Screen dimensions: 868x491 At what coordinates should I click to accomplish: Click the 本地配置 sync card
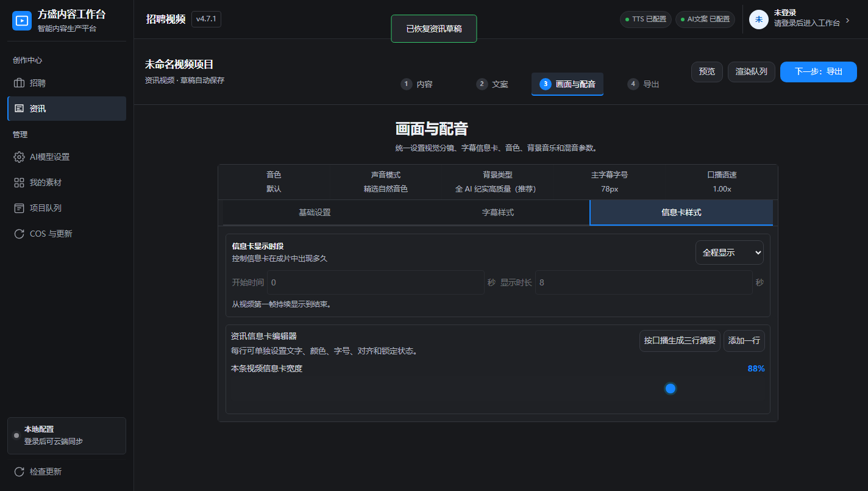coord(66,435)
